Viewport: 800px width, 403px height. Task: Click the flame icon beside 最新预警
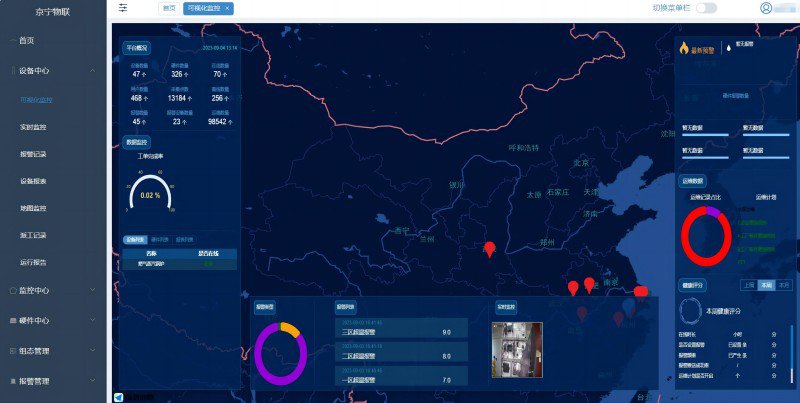[x=684, y=48]
